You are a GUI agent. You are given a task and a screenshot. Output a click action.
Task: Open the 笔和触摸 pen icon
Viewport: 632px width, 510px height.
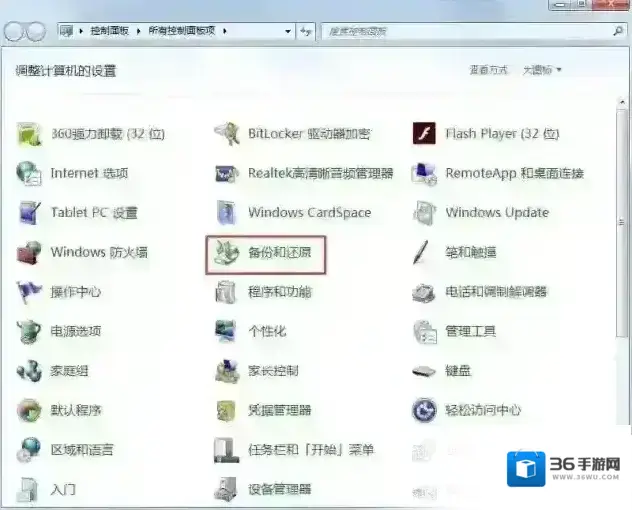click(x=421, y=252)
